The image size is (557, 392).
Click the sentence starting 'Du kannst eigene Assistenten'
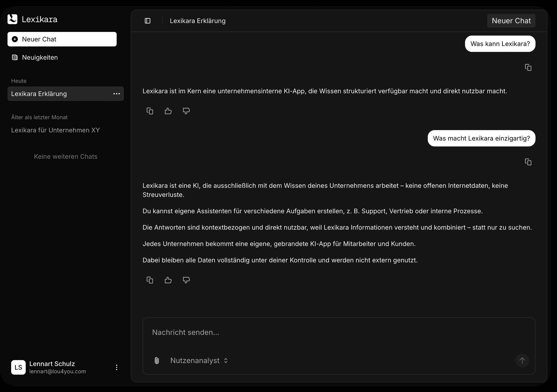(x=313, y=211)
